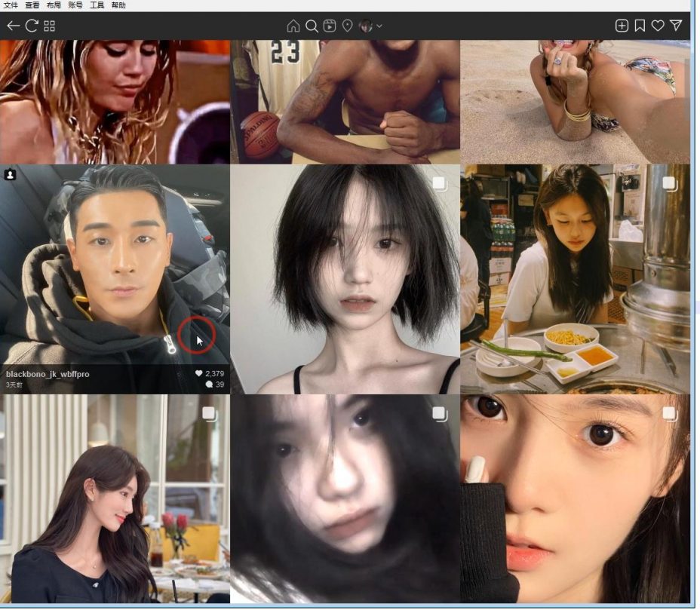Expand the profile account dropdown chevron

pyautogui.click(x=378, y=25)
